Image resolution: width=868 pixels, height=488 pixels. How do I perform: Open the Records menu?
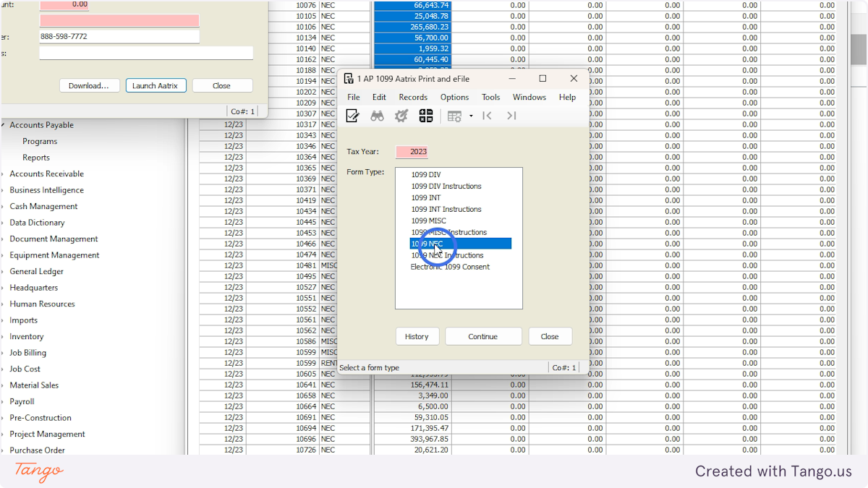pyautogui.click(x=413, y=97)
